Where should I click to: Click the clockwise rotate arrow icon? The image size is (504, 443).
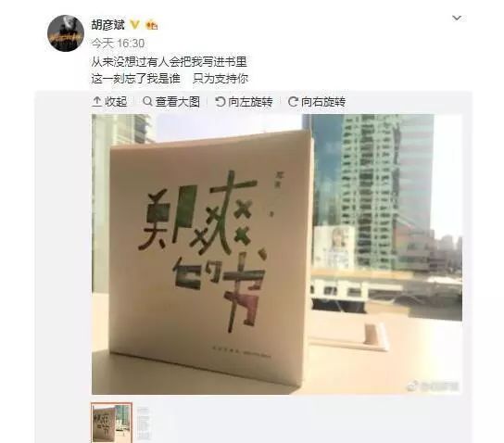(x=293, y=102)
